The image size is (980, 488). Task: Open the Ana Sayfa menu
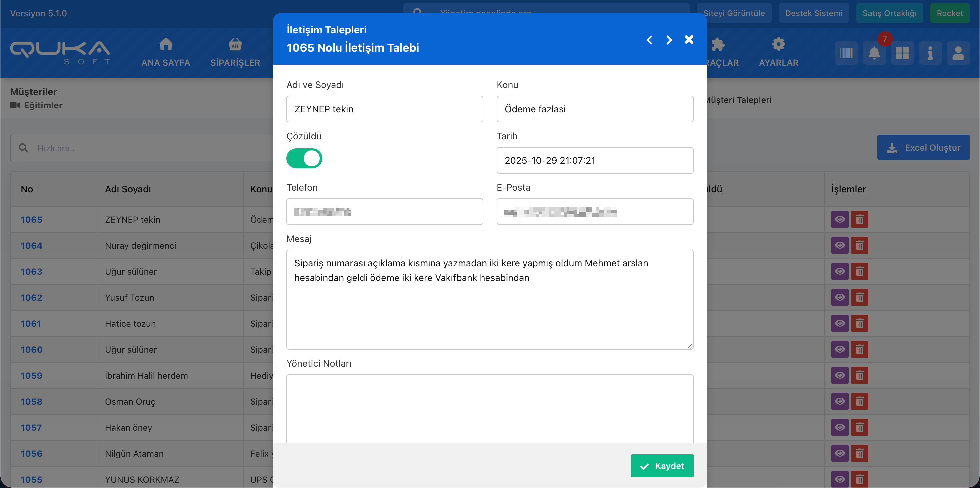point(165,52)
